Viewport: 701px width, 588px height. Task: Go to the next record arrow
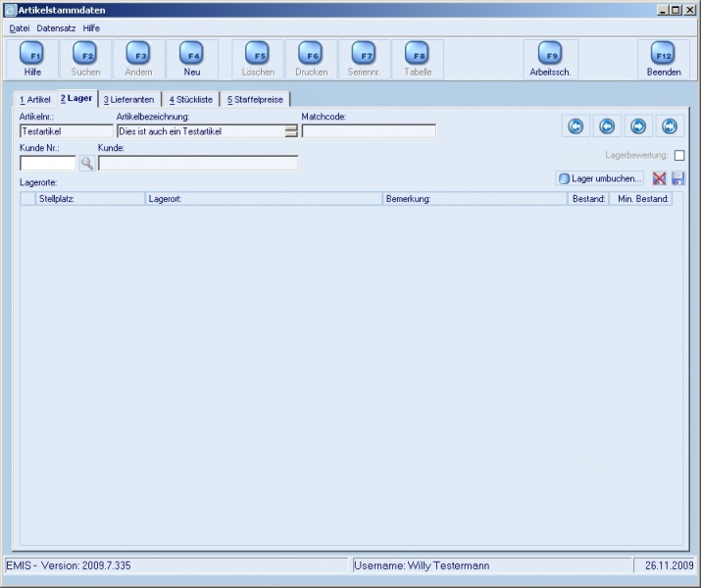click(x=638, y=126)
